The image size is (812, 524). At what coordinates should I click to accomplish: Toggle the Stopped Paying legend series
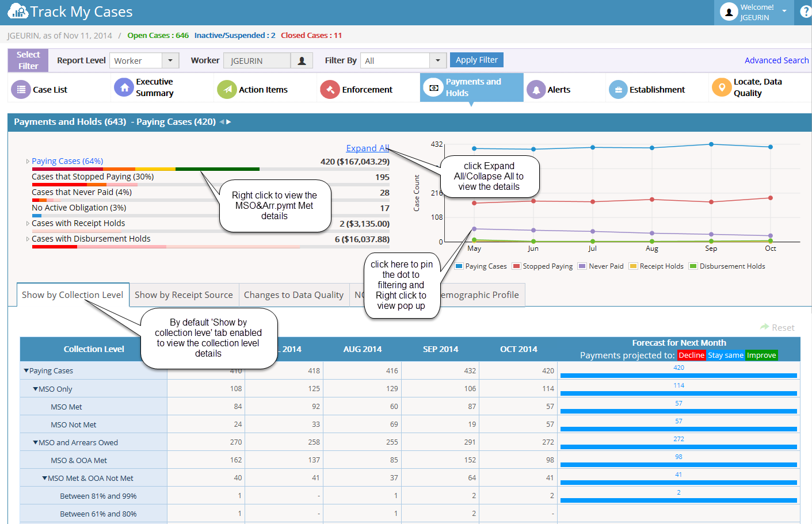coord(543,266)
